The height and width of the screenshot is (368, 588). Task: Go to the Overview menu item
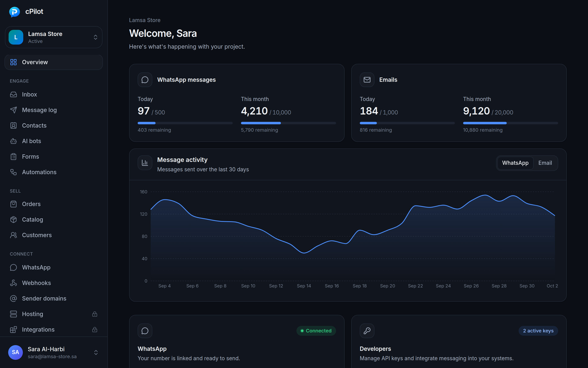click(x=54, y=62)
